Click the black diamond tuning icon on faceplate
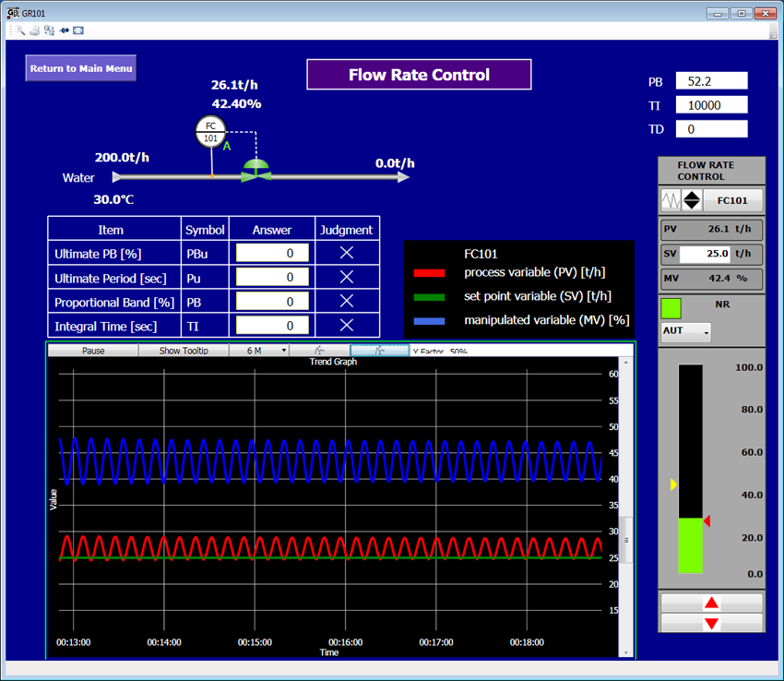 click(692, 200)
